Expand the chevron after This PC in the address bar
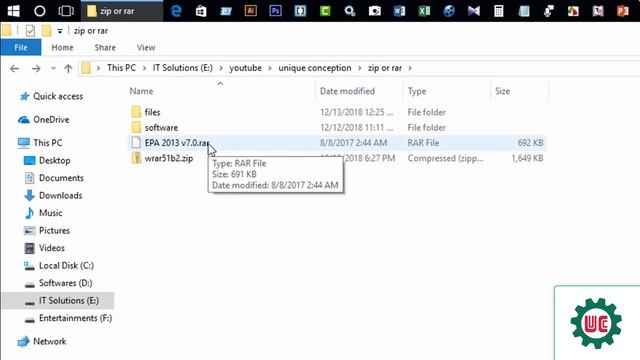 144,68
